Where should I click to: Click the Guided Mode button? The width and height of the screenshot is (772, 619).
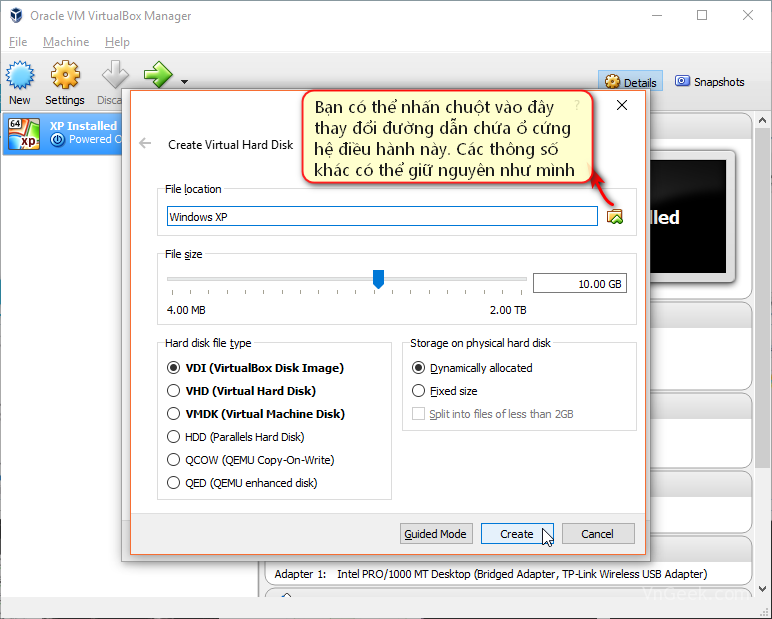[x=436, y=534]
